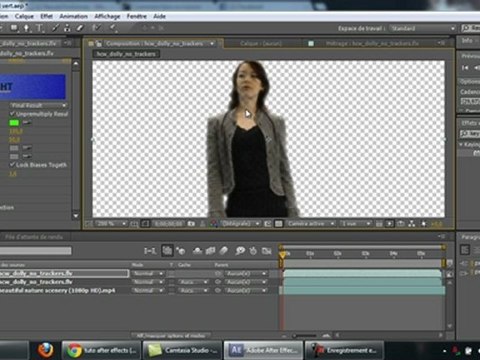The image size is (480, 360).
Task: Select the Clone Stamp tool
Action: 67,28
